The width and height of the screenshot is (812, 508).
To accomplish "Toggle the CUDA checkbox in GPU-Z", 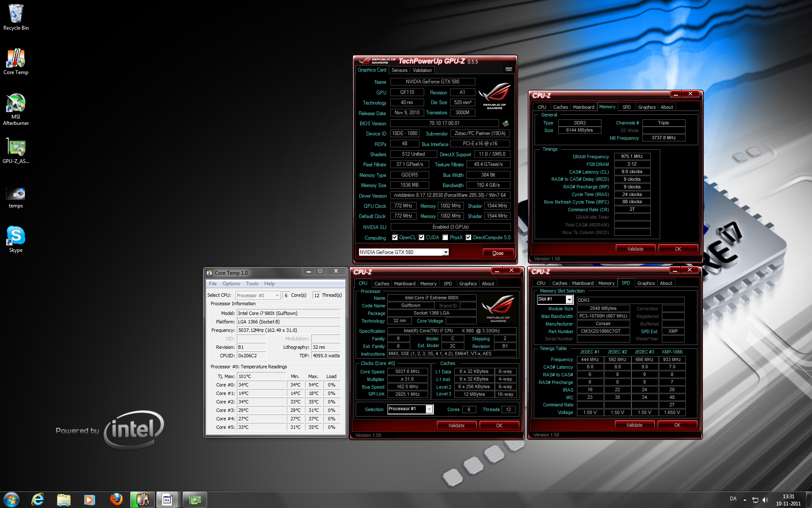I will pyautogui.click(x=421, y=237).
